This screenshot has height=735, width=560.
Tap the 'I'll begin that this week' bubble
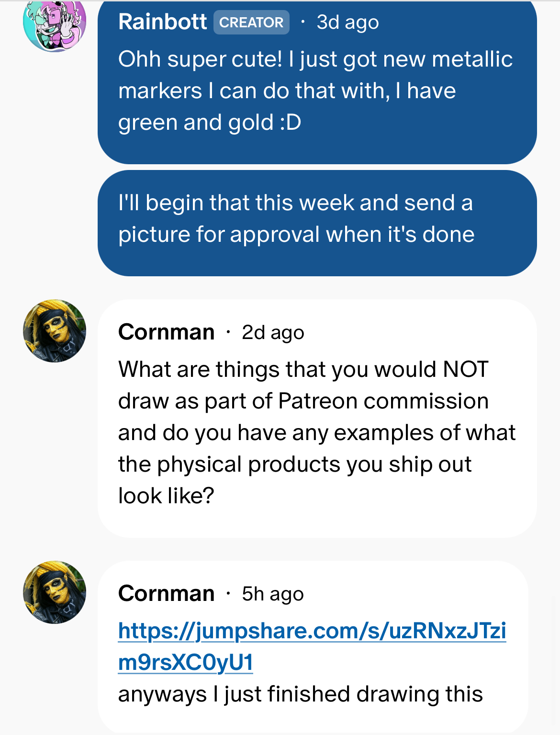tap(317, 223)
